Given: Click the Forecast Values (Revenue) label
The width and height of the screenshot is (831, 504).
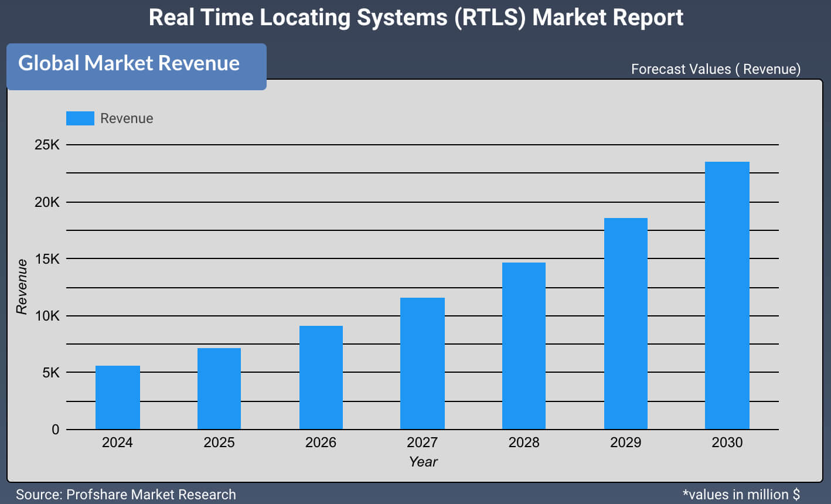Looking at the screenshot, I should click(x=716, y=69).
